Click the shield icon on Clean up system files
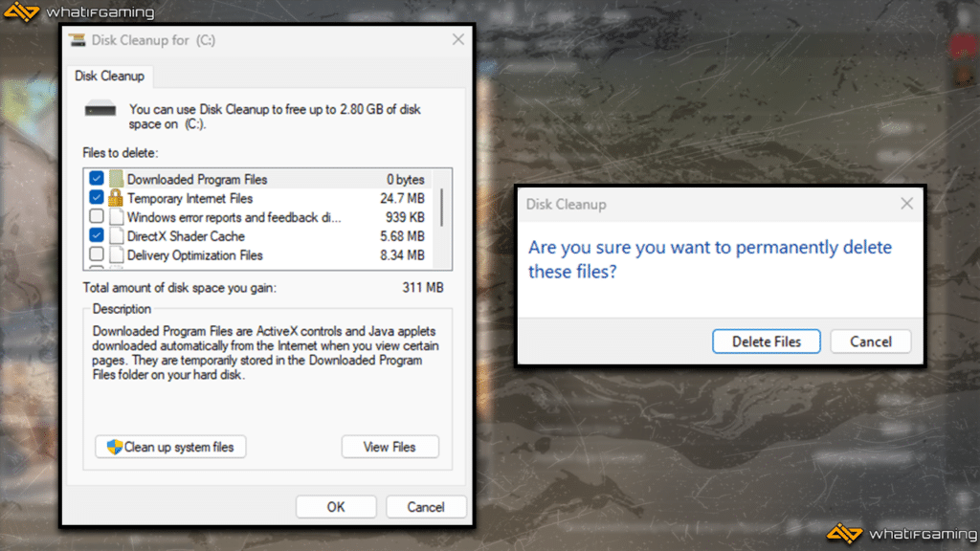This screenshot has height=551, width=980. coord(114,447)
